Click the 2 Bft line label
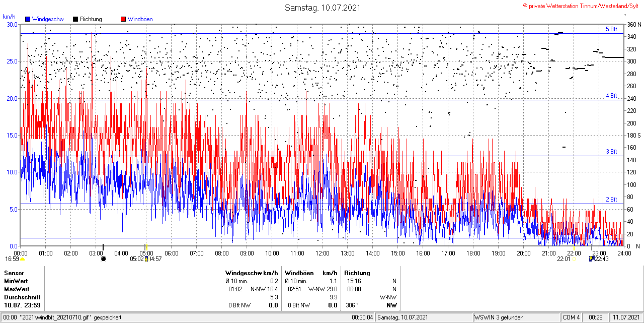This screenshot has width=644, height=323. [611, 200]
